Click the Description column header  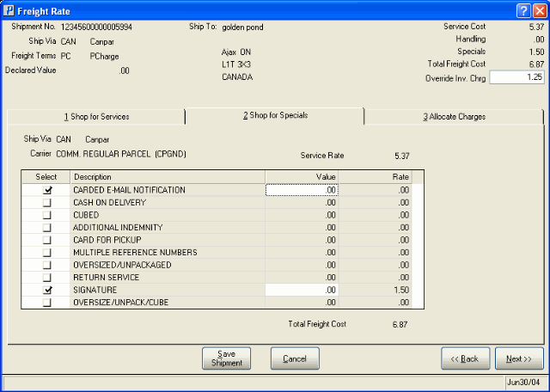168,177
